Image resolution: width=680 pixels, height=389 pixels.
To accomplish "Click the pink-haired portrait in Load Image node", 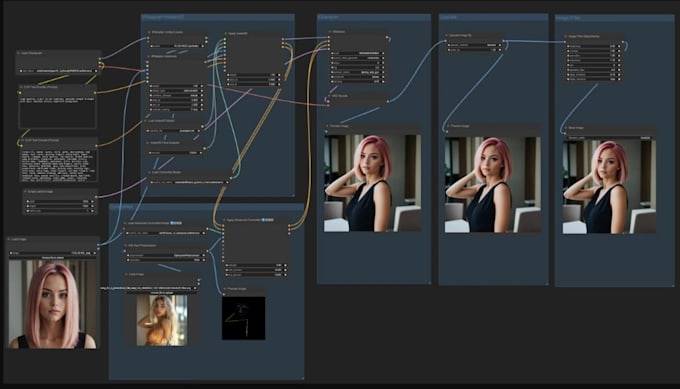I will click(x=53, y=305).
